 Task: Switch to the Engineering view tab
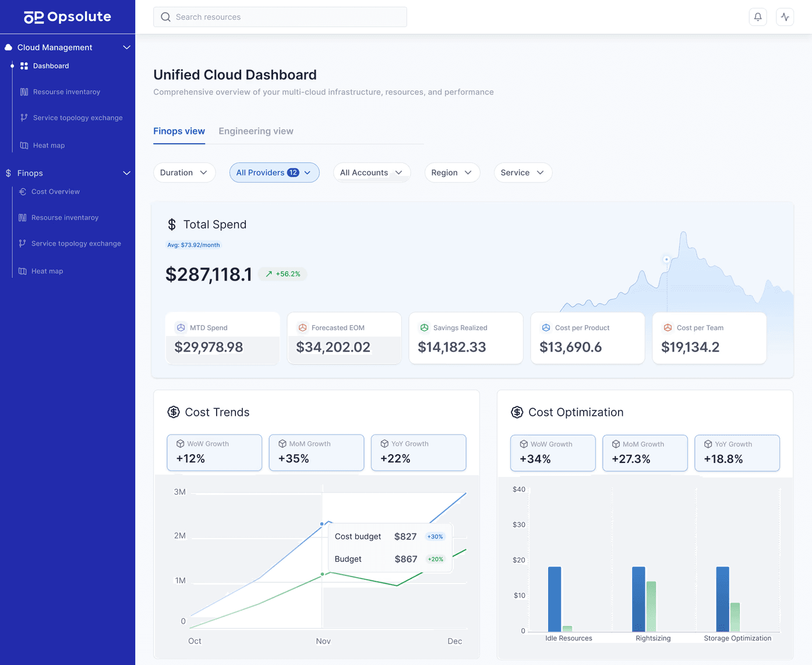coord(256,131)
